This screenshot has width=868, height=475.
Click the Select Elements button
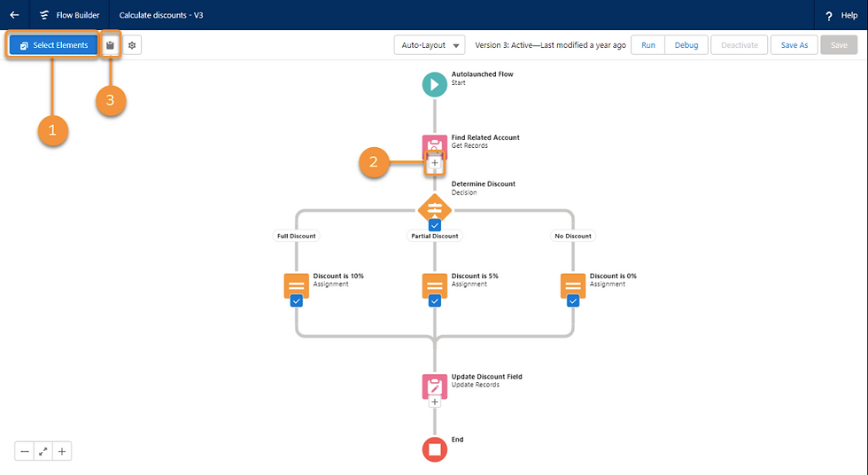click(54, 45)
